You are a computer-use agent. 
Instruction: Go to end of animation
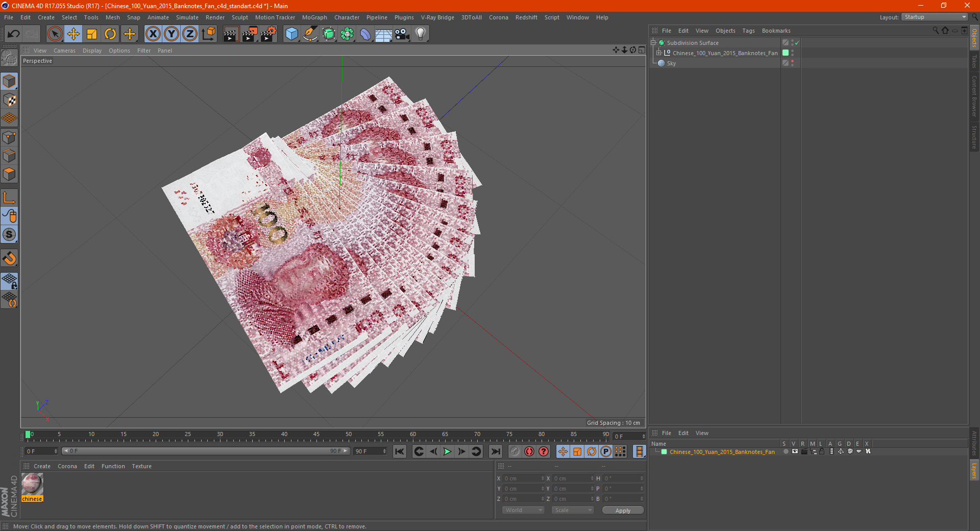(495, 451)
